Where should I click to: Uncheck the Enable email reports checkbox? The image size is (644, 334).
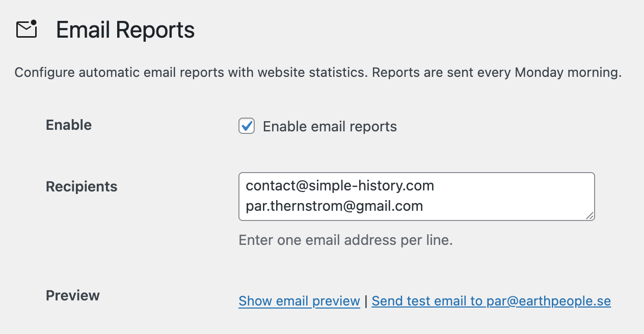coord(247,126)
